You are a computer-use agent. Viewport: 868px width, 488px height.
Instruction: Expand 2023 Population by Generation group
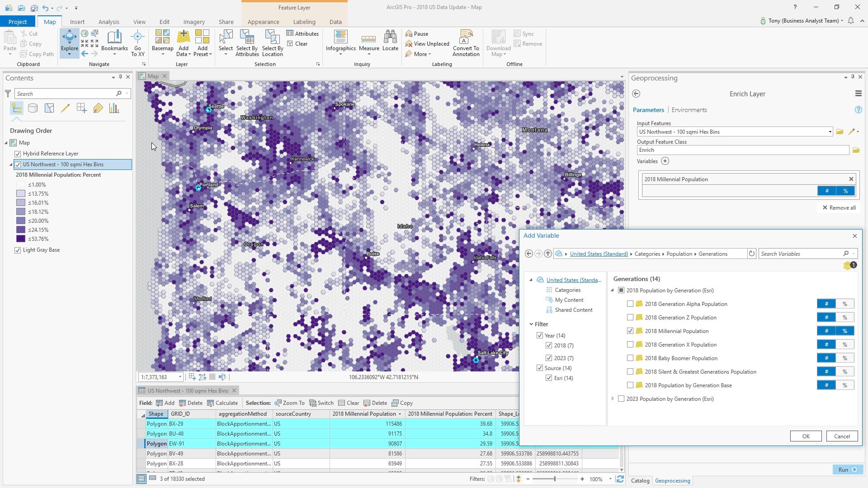tap(613, 399)
